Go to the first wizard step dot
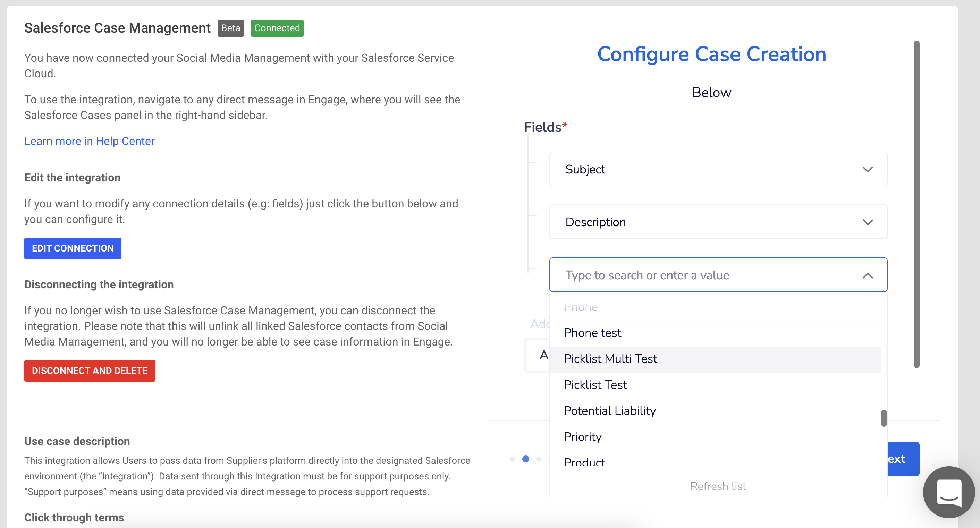This screenshot has height=528, width=980. coord(513,459)
